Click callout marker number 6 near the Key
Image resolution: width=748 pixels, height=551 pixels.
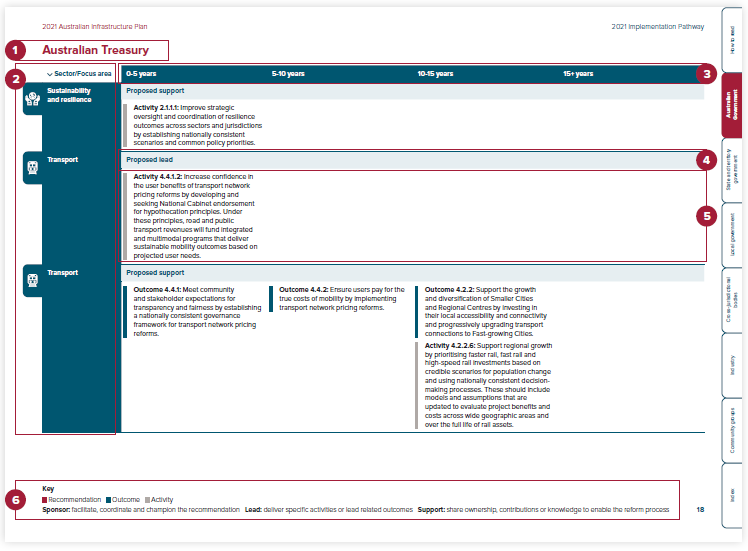tap(14, 500)
